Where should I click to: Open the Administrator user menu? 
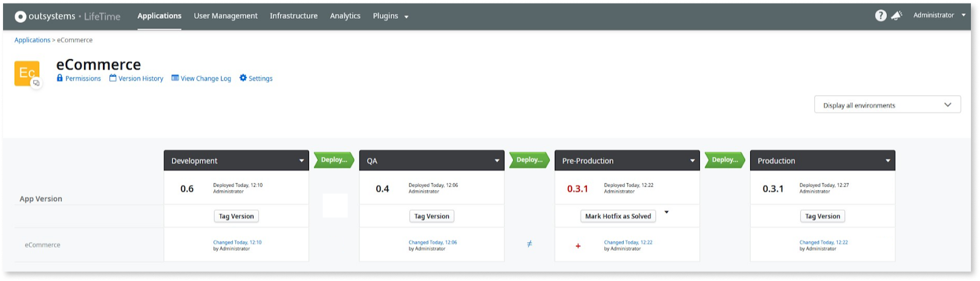pos(939,15)
